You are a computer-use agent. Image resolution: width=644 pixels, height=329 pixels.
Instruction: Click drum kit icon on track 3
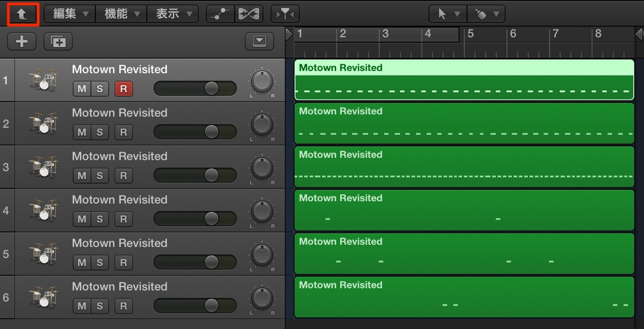[43, 167]
